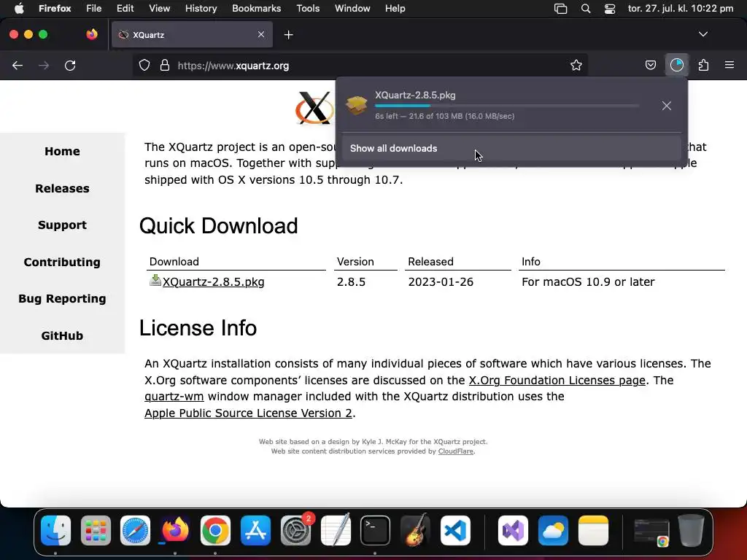This screenshot has height=560, width=747.
Task: Open a new tab with plus
Action: (x=288, y=35)
